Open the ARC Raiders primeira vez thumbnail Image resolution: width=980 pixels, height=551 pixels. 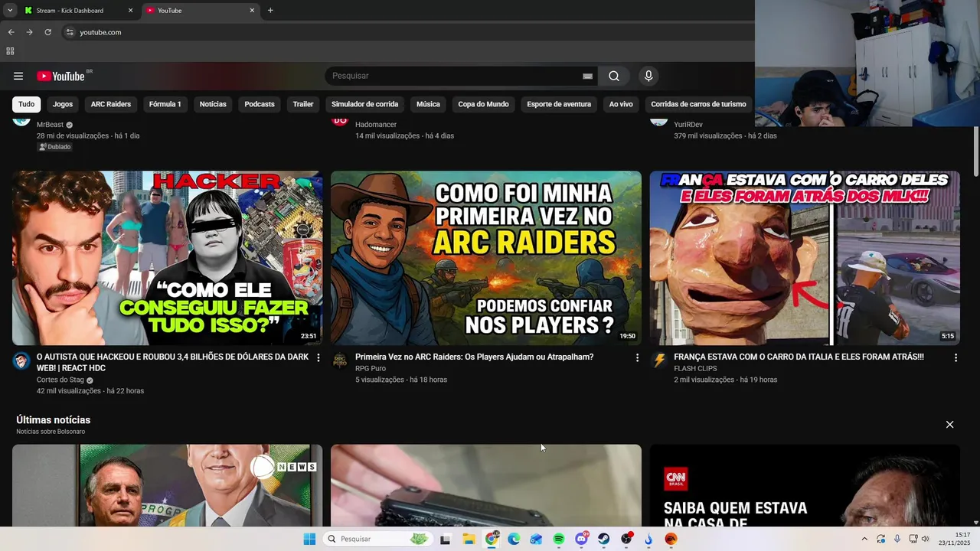(x=486, y=258)
